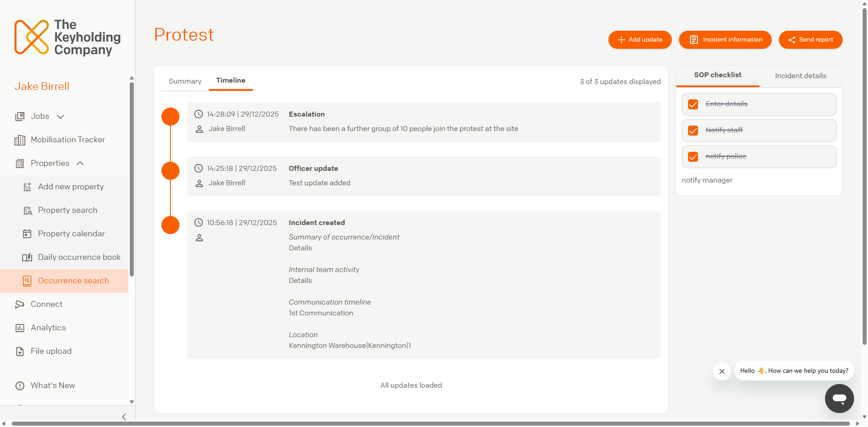Click the person icon on Incident created entry
Screen dimensions: 868x427
point(199,238)
